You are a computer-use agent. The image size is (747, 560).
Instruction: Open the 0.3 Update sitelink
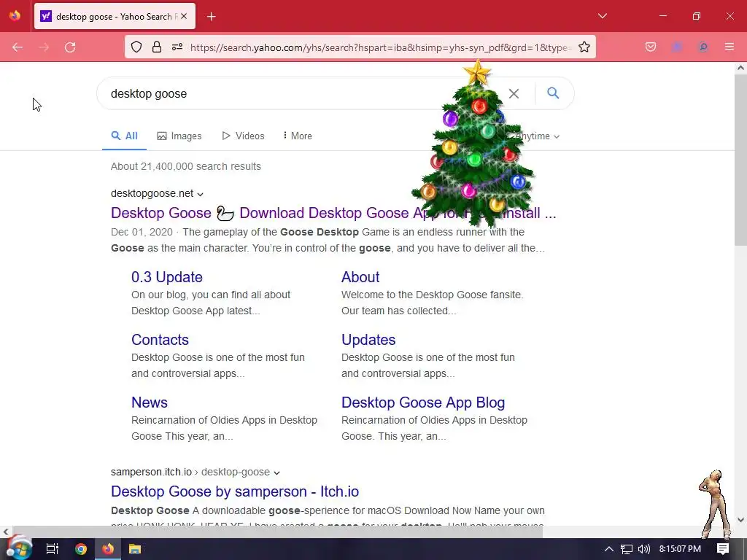coord(167,277)
